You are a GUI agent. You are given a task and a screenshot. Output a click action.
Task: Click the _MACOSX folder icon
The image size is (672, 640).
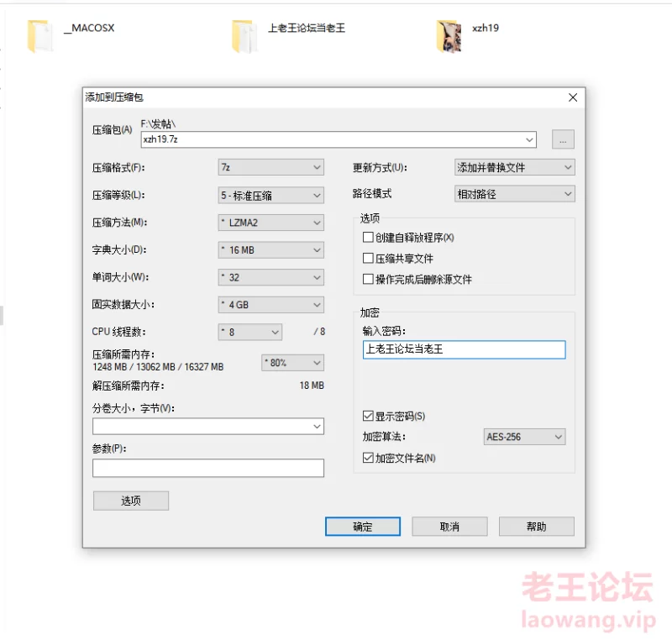click(x=39, y=36)
